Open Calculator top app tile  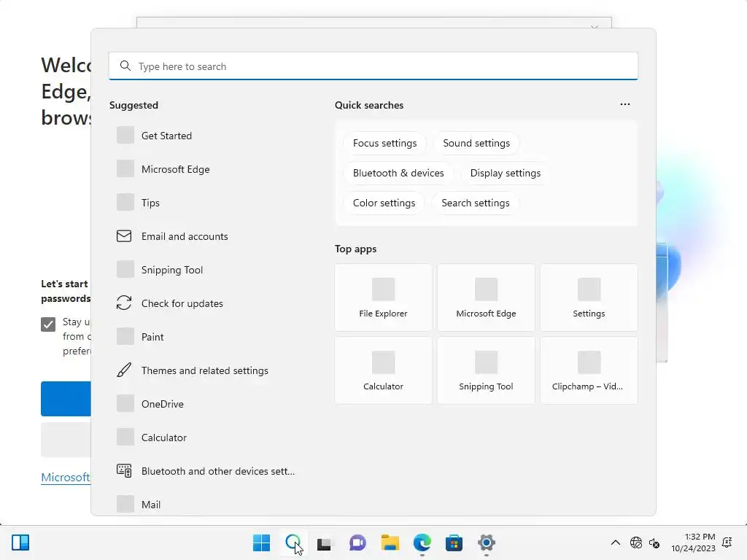point(383,370)
